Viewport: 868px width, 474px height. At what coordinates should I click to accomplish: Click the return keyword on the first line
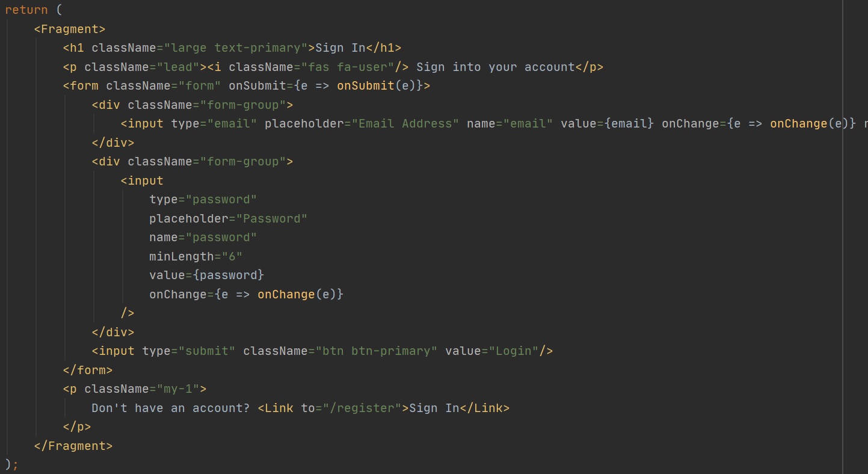[x=26, y=10]
